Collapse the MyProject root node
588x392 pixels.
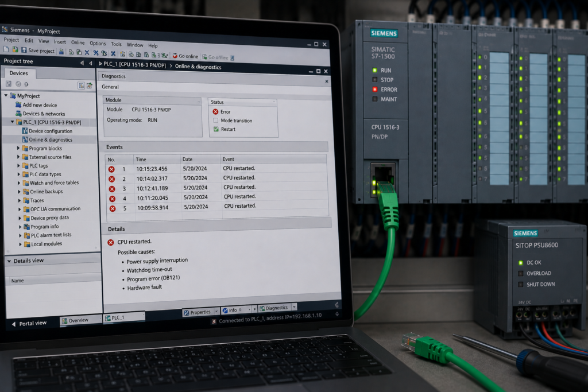click(x=6, y=96)
